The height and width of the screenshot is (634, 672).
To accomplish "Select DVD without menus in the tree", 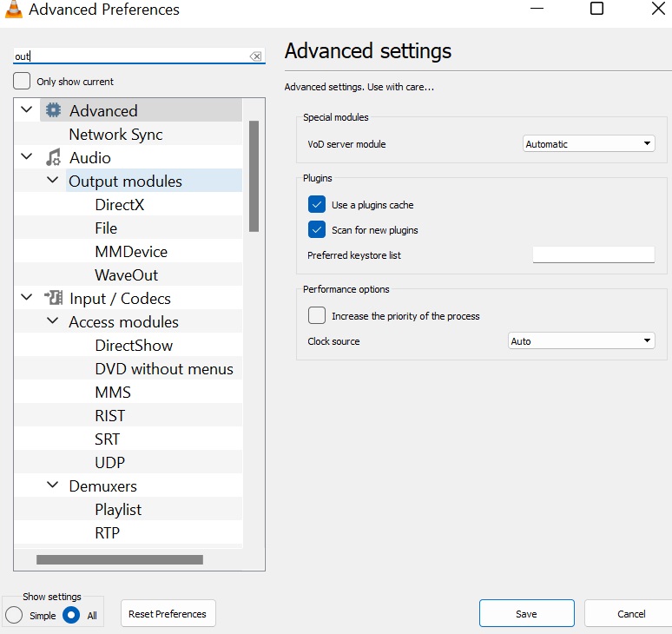I will click(163, 368).
